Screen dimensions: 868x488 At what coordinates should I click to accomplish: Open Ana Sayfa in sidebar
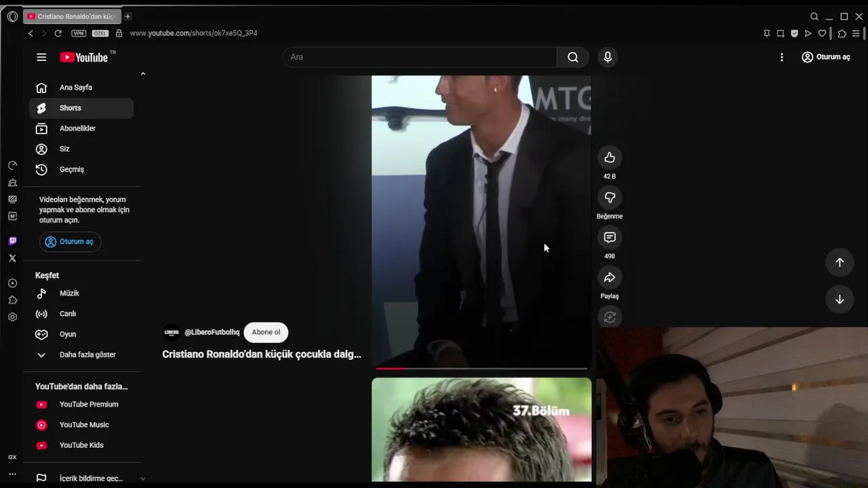click(x=81, y=87)
